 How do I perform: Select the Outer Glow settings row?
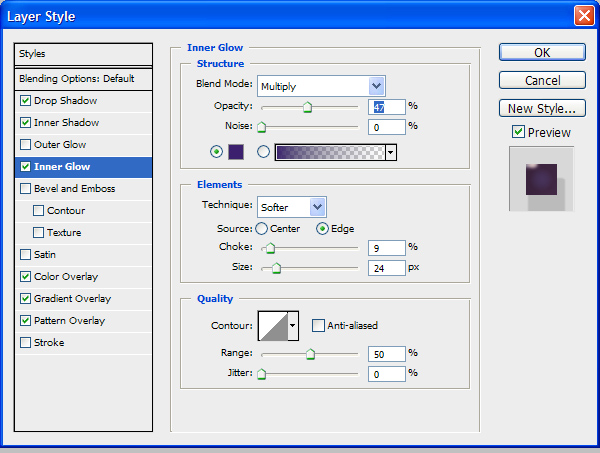click(83, 145)
